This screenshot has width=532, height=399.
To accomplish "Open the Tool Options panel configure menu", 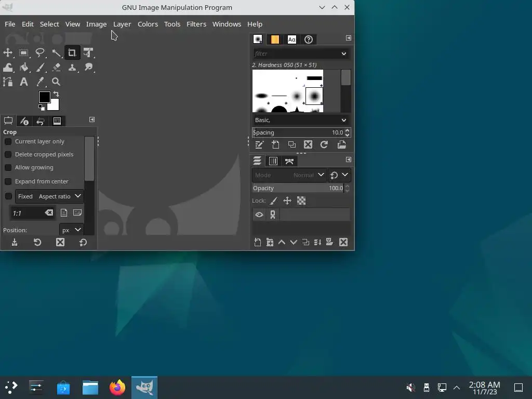I will [x=92, y=119].
